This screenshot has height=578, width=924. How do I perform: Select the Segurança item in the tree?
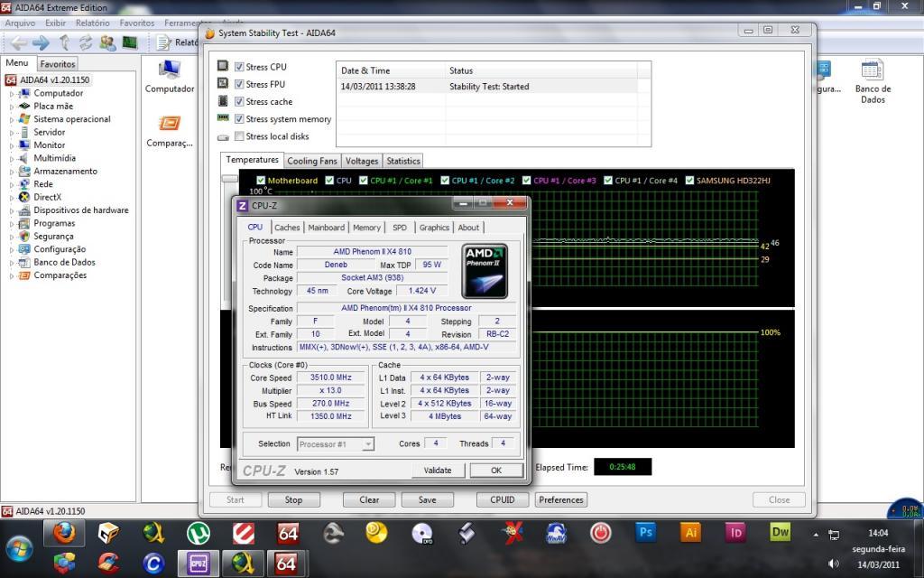tap(53, 236)
